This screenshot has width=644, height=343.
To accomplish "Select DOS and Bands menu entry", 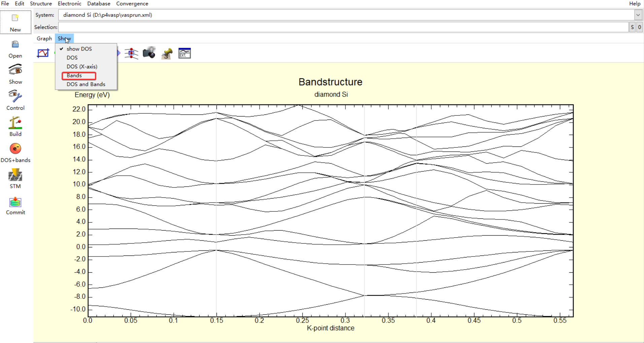I will (x=86, y=84).
